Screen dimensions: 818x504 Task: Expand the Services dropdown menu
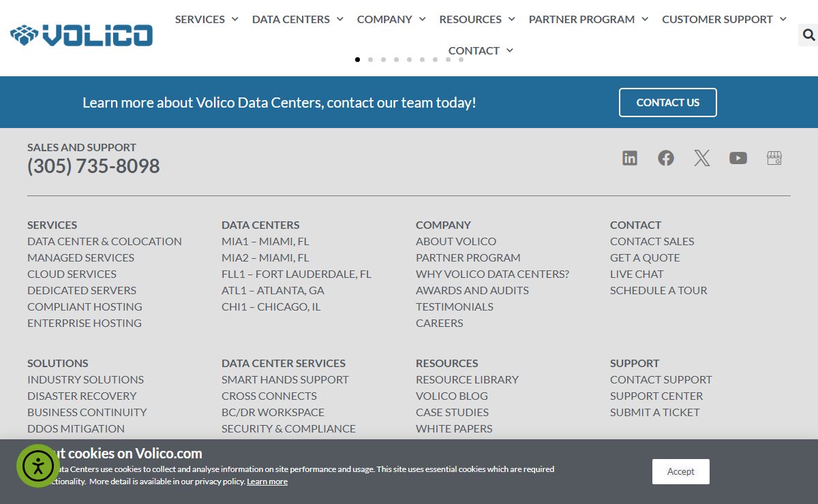(207, 19)
